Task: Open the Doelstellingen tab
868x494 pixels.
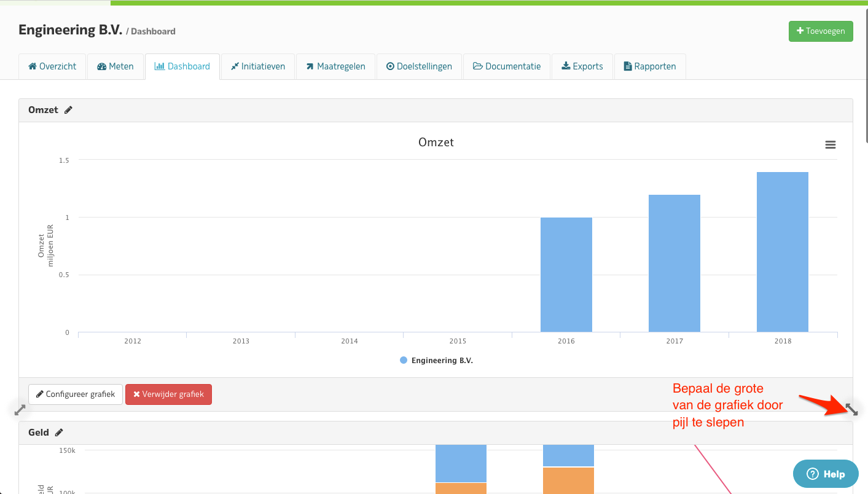Action: (419, 66)
